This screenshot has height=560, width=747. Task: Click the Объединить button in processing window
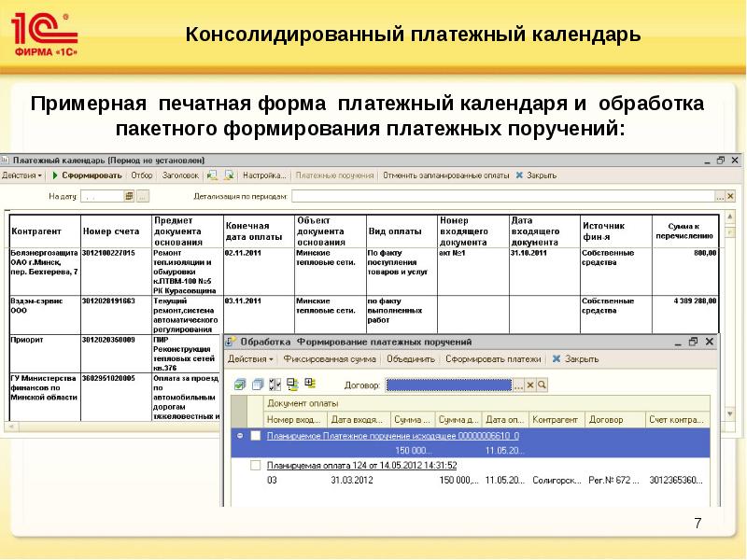tap(410, 358)
